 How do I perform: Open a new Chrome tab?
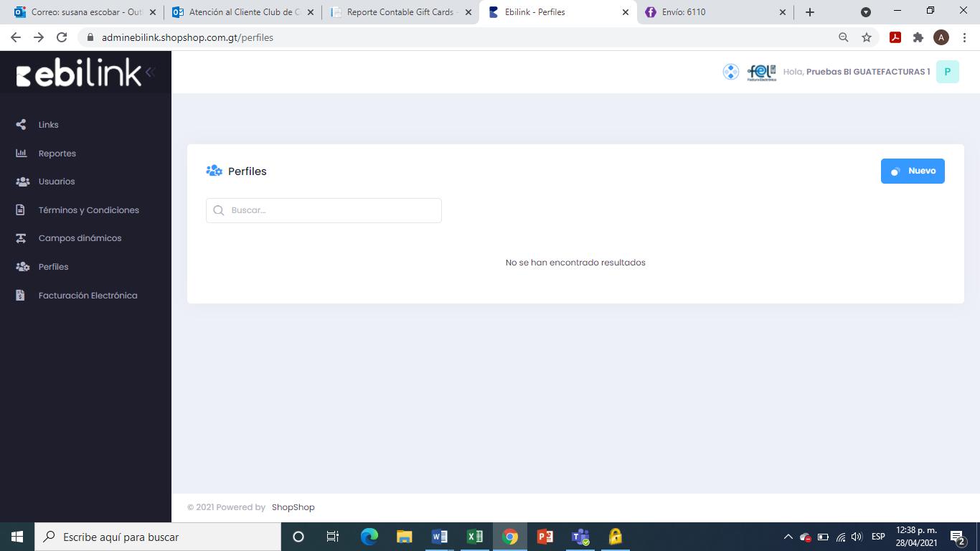click(810, 12)
